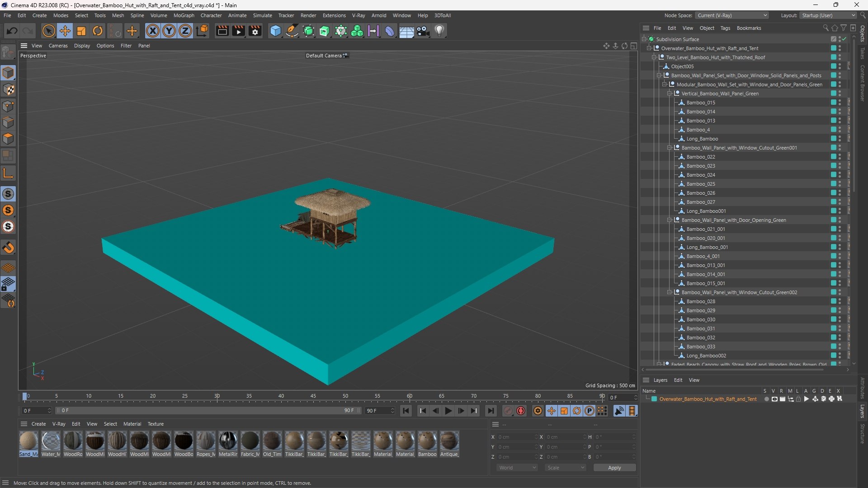868x488 pixels.
Task: Toggle Y axis lock
Action: [169, 31]
